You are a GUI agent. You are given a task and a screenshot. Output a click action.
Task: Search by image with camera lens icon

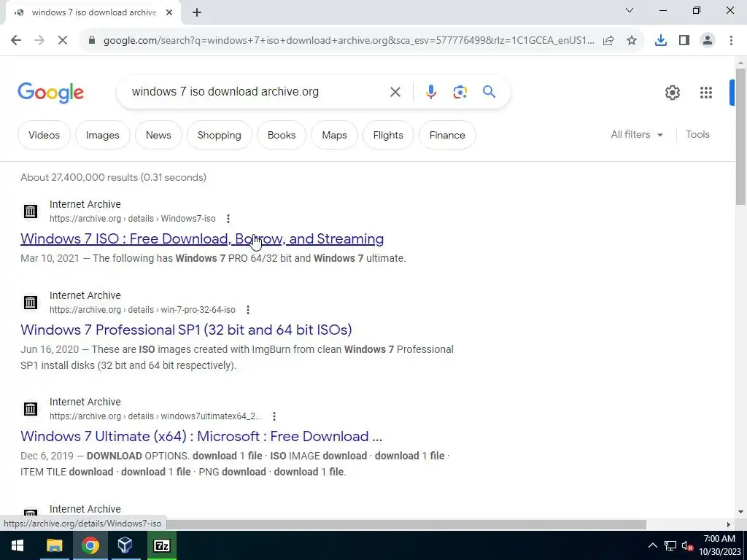[460, 92]
